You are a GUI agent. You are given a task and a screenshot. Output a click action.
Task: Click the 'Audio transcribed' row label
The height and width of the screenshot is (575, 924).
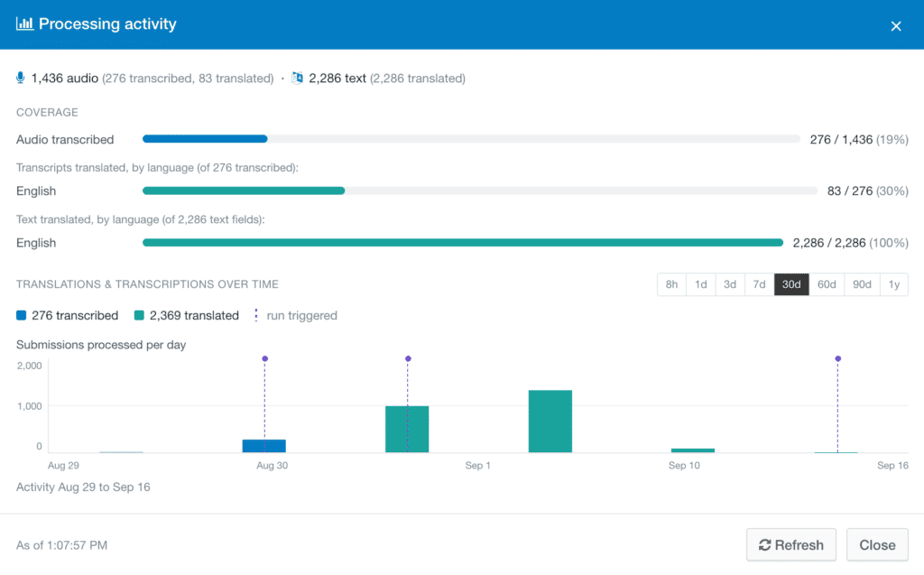pyautogui.click(x=65, y=140)
